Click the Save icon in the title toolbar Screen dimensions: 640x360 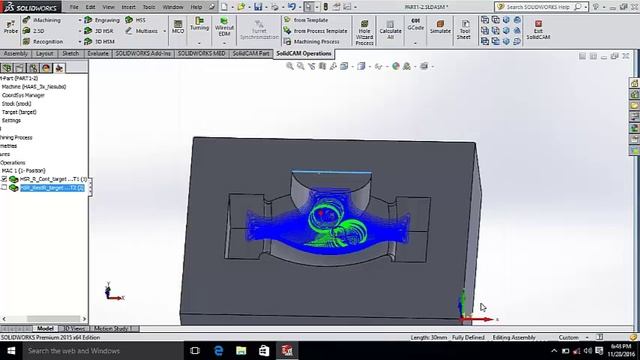tap(258, 7)
